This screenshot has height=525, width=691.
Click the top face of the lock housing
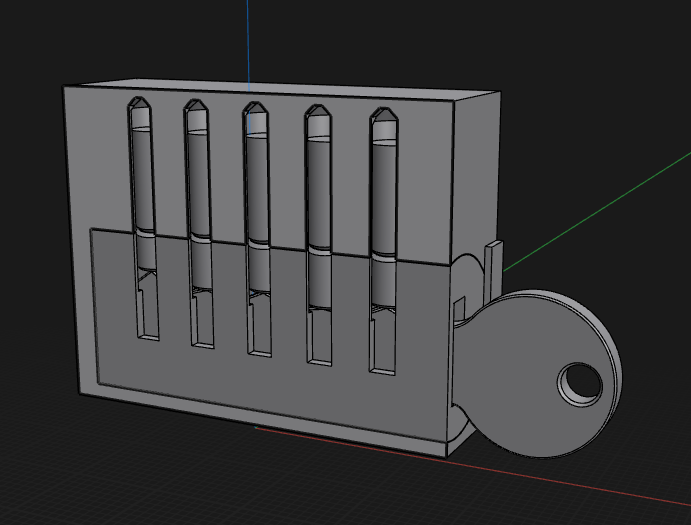(282, 89)
